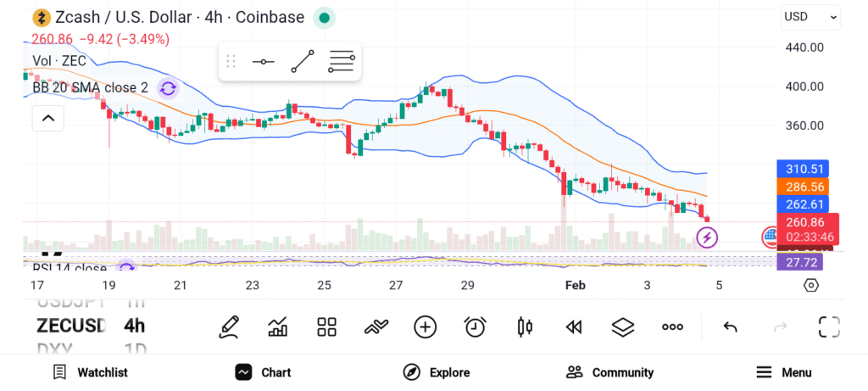Click the purple lightning bolt icon
Image resolution: width=868 pixels, height=391 pixels.
[707, 237]
